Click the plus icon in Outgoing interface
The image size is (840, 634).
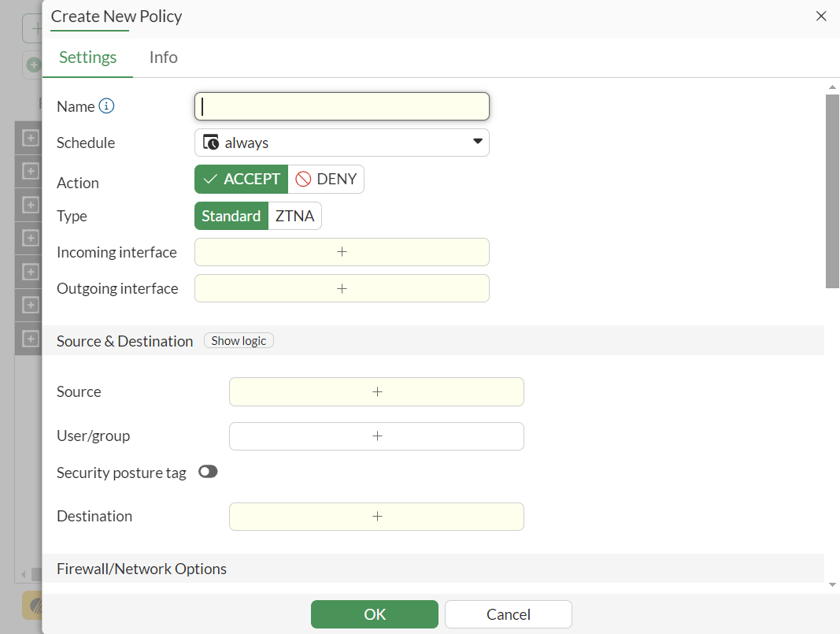point(342,288)
